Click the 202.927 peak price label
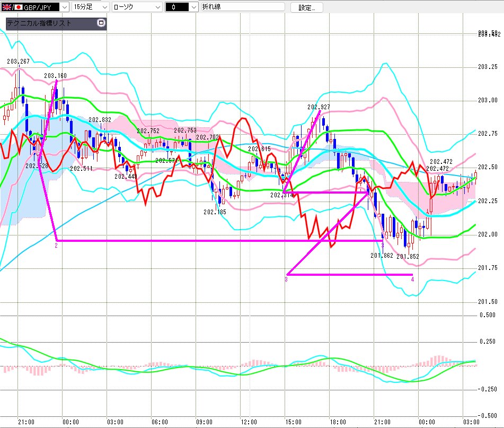Viewport: 504px width, 428px height. (319, 107)
